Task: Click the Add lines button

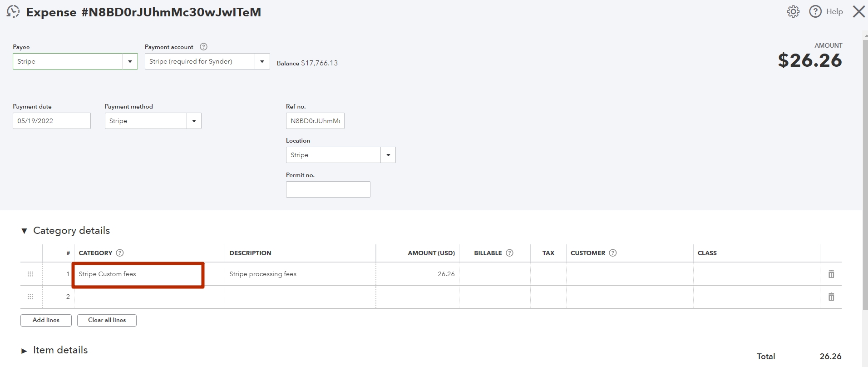Action: [46, 320]
